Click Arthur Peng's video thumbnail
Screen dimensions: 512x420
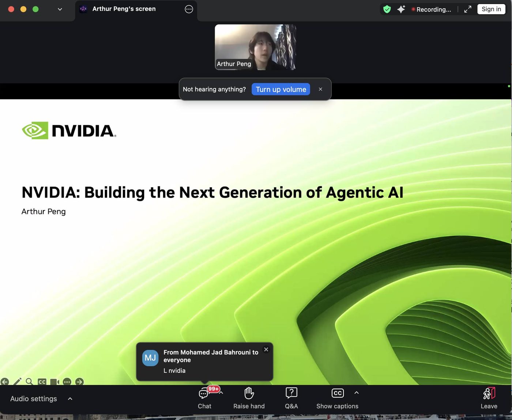coord(255,47)
